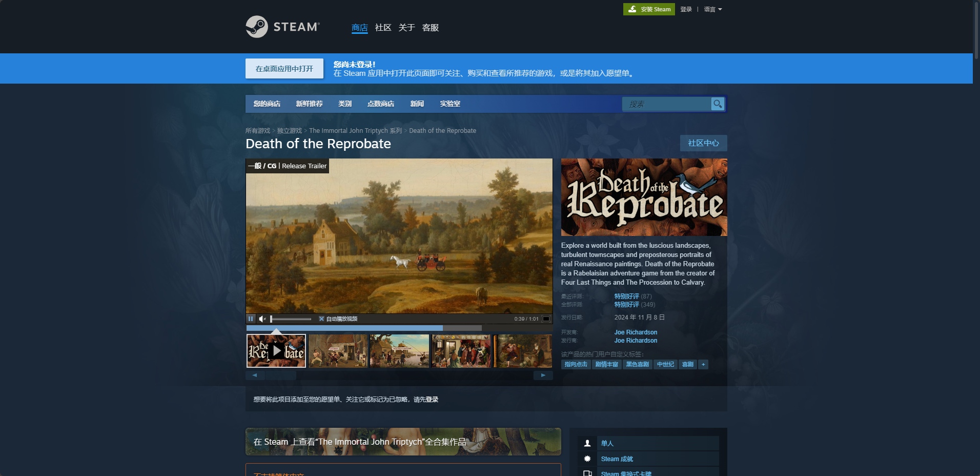Open the trailer in fullscreen
Viewport: 980px width, 476px height.
pyautogui.click(x=546, y=319)
